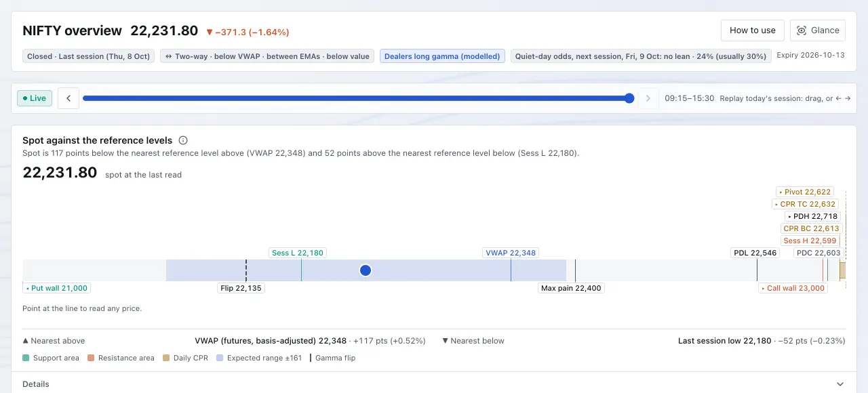This screenshot has width=868, height=393.
Task: Open the How to use guide
Action: point(753,30)
